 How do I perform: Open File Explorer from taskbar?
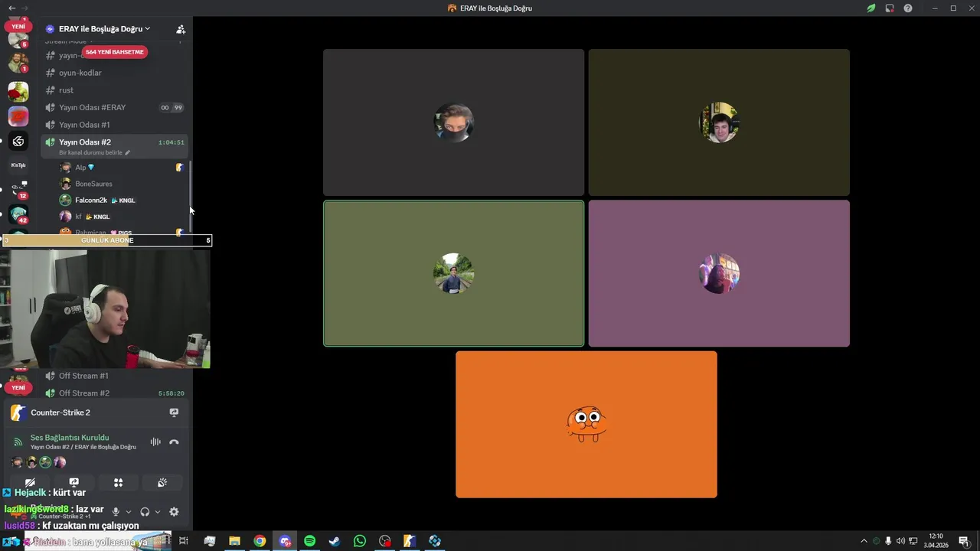tap(234, 541)
